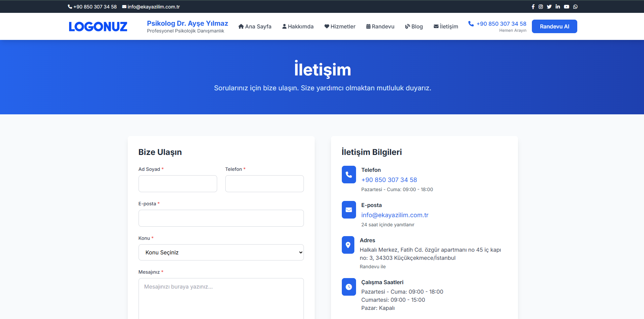The width and height of the screenshot is (644, 319).
Task: Click the LOGONUZ site logo
Action: (x=98, y=26)
